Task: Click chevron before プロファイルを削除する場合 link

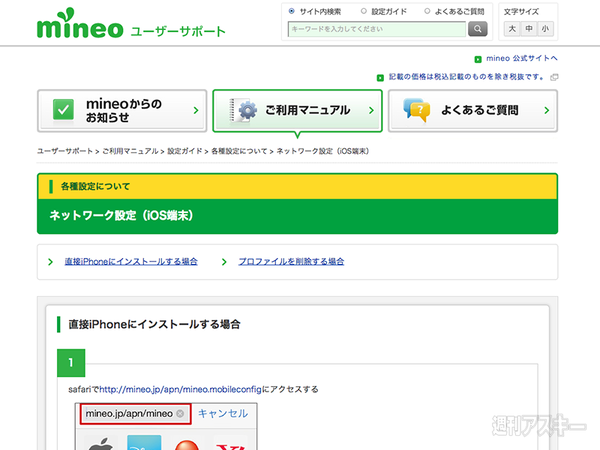Action: pos(224,262)
